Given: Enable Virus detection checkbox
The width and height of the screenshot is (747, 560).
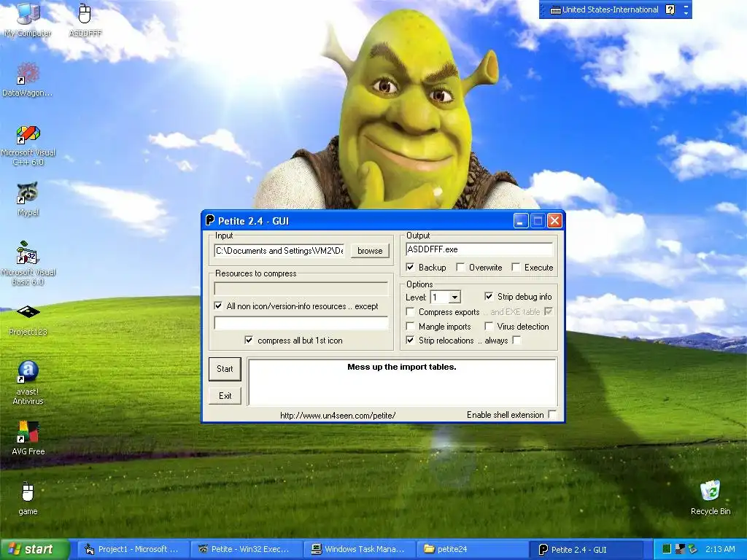Looking at the screenshot, I should pyautogui.click(x=488, y=326).
